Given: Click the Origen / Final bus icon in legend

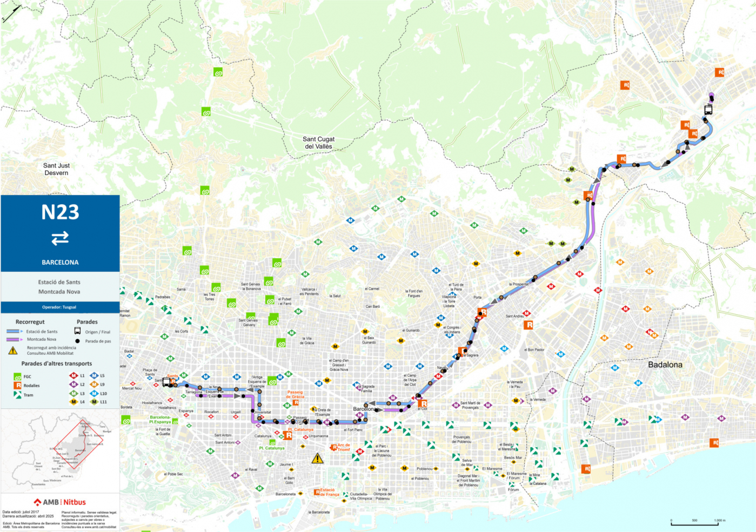Looking at the screenshot, I should [x=77, y=331].
